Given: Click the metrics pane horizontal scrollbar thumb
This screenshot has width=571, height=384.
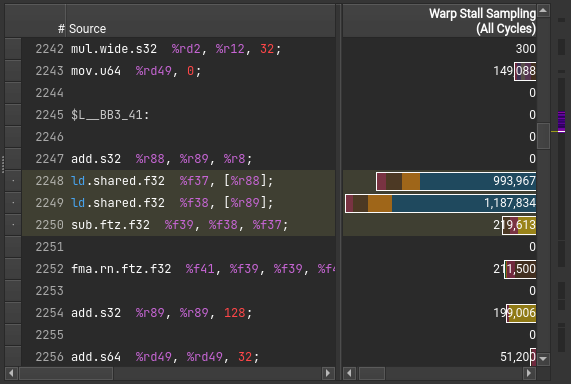Looking at the screenshot, I should coord(372,373).
